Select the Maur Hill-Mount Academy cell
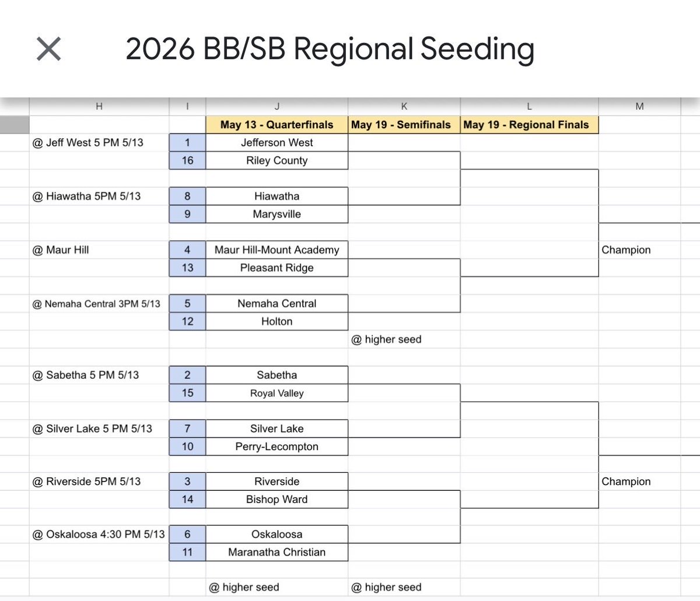The width and height of the screenshot is (700, 601). coord(276,250)
